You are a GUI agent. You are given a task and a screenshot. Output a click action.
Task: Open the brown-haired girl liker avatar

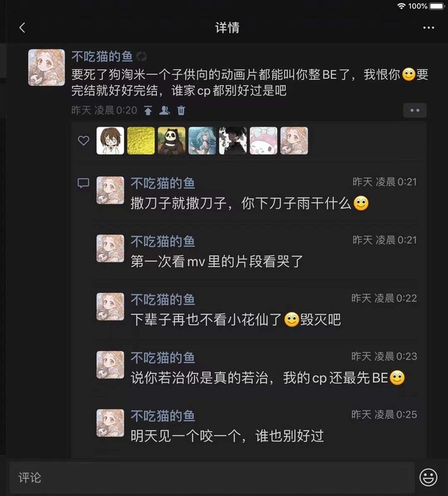point(110,141)
